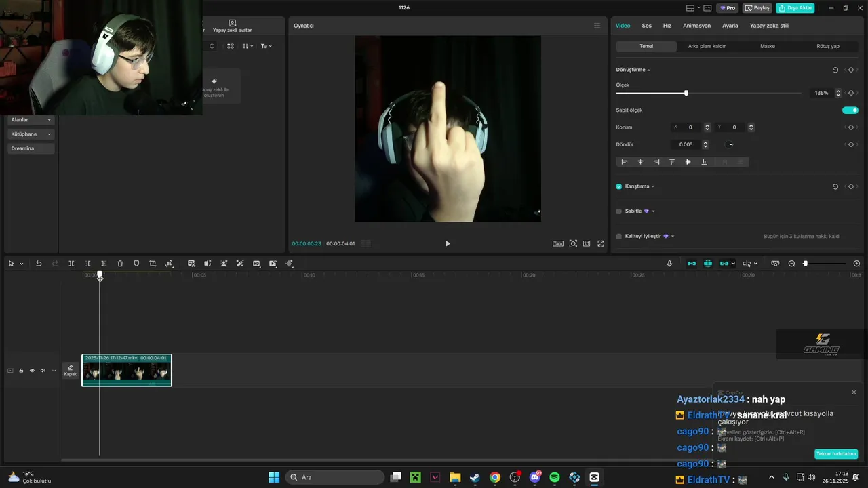Click the Ölçek scale slider handle
This screenshot has height=488, width=868.
[686, 93]
